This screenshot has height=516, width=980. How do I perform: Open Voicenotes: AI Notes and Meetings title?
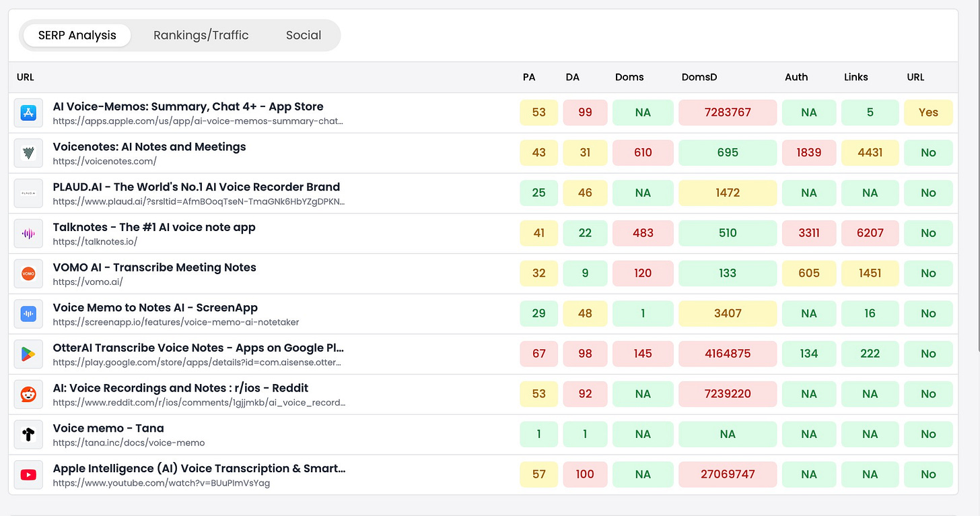tap(149, 147)
